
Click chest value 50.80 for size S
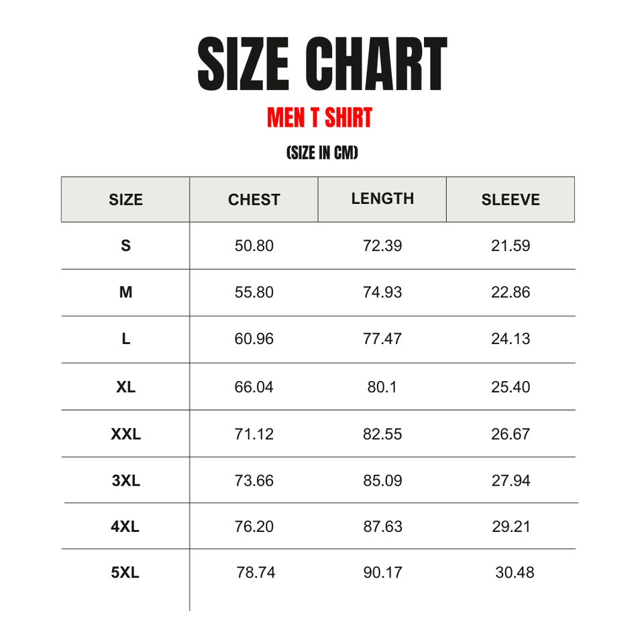pyautogui.click(x=254, y=246)
